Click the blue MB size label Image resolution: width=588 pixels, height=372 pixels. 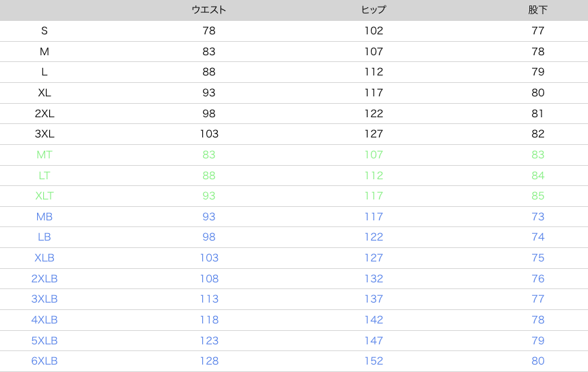pyautogui.click(x=45, y=217)
